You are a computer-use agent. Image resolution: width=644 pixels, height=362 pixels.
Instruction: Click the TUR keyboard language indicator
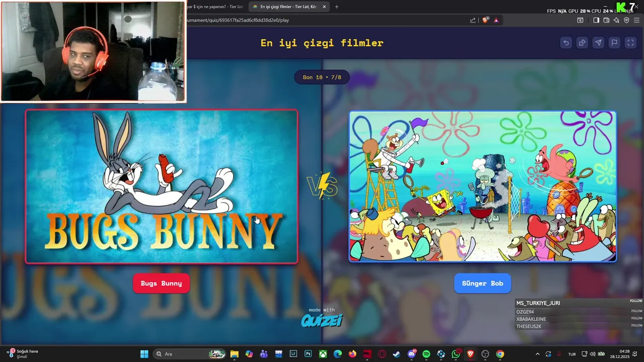572,354
